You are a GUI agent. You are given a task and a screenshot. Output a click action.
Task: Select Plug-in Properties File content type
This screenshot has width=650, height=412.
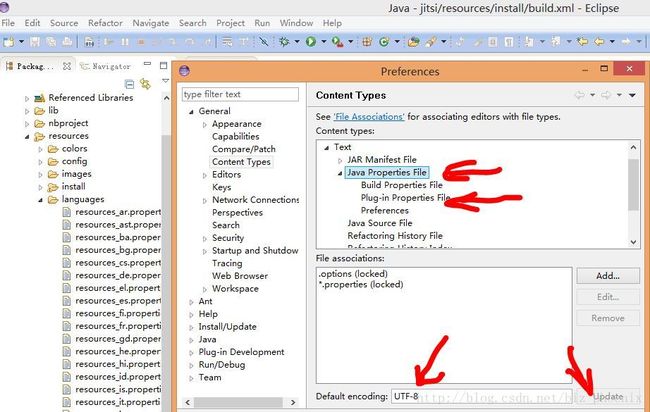[405, 198]
